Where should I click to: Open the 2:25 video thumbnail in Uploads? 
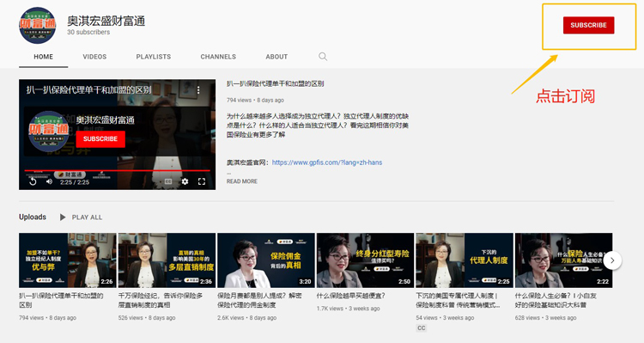coord(465,260)
